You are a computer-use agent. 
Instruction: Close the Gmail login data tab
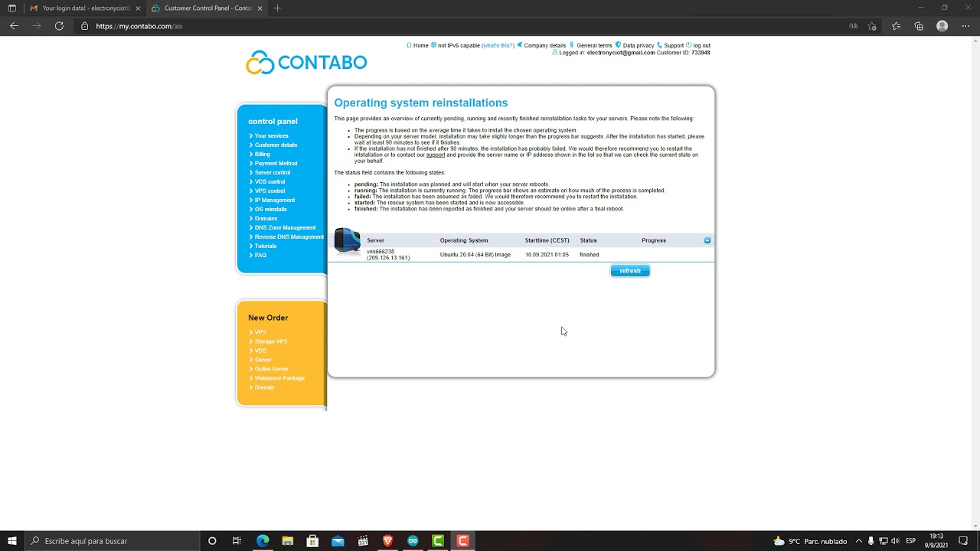pos(138,8)
